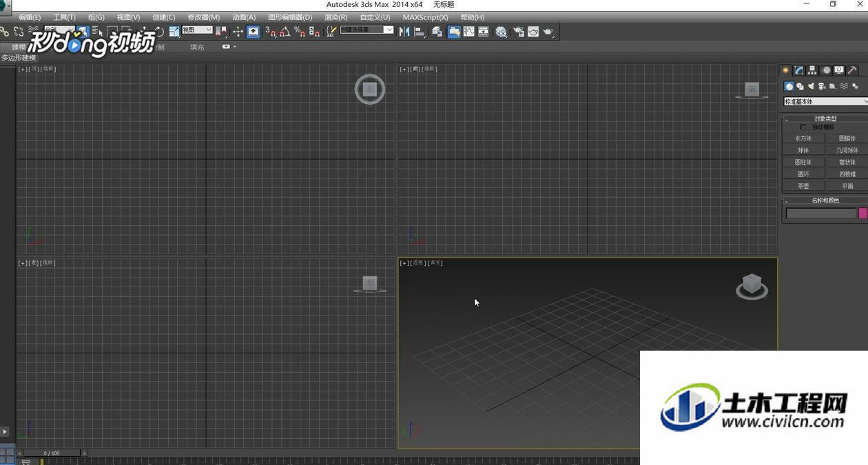Select the Lights category icon

[x=812, y=87]
